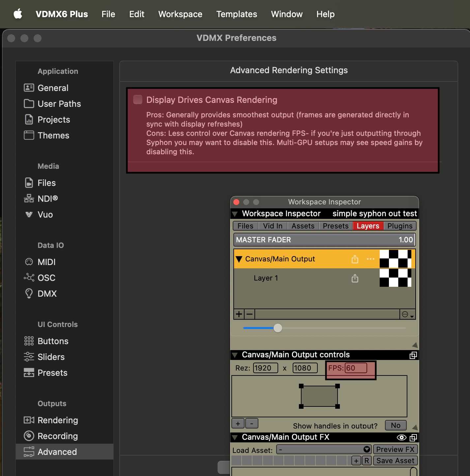
Task: Click the NDI network icon
Action: point(29,198)
